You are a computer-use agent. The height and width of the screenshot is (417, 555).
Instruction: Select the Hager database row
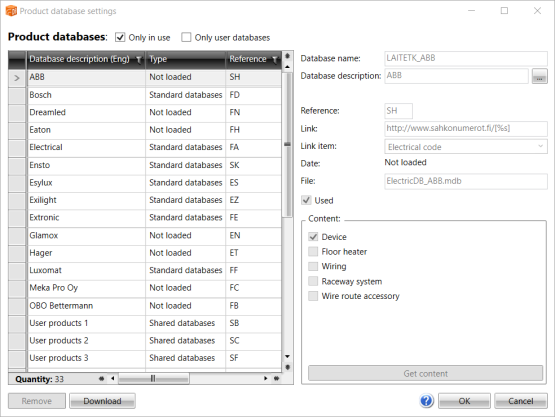[x=145, y=253]
